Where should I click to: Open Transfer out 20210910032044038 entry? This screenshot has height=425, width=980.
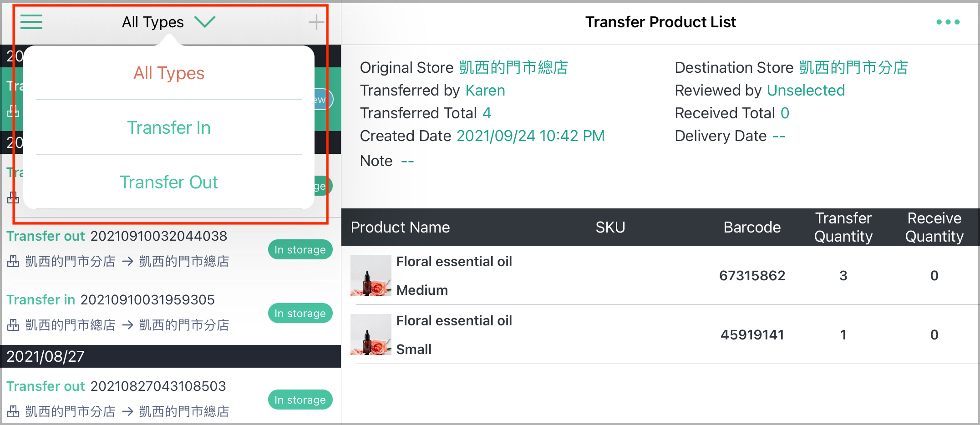(x=117, y=236)
